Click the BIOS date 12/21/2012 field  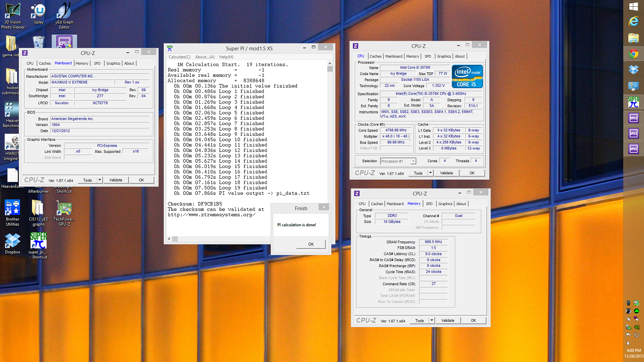100,130
